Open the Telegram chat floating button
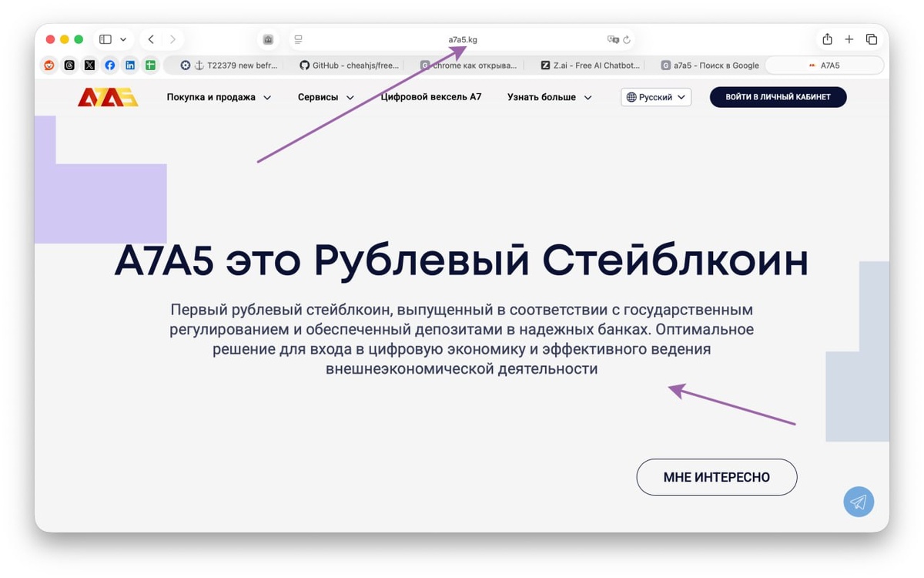Screen dimensions: 924x578 coord(859,502)
